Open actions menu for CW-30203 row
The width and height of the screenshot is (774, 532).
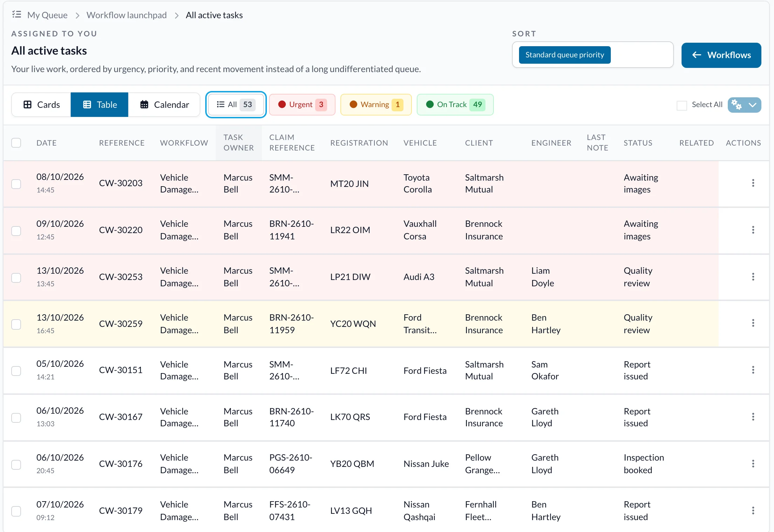coord(753,183)
